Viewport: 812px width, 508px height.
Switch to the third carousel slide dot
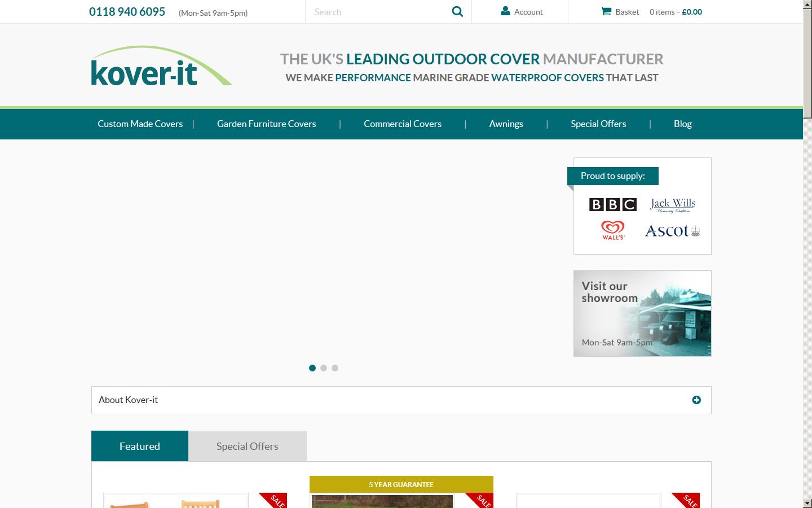point(335,368)
